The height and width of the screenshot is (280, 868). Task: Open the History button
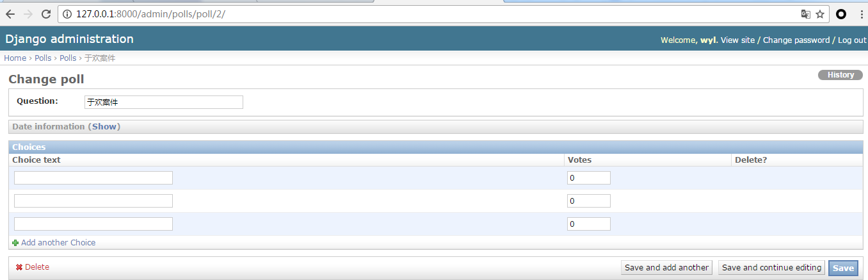coord(840,75)
